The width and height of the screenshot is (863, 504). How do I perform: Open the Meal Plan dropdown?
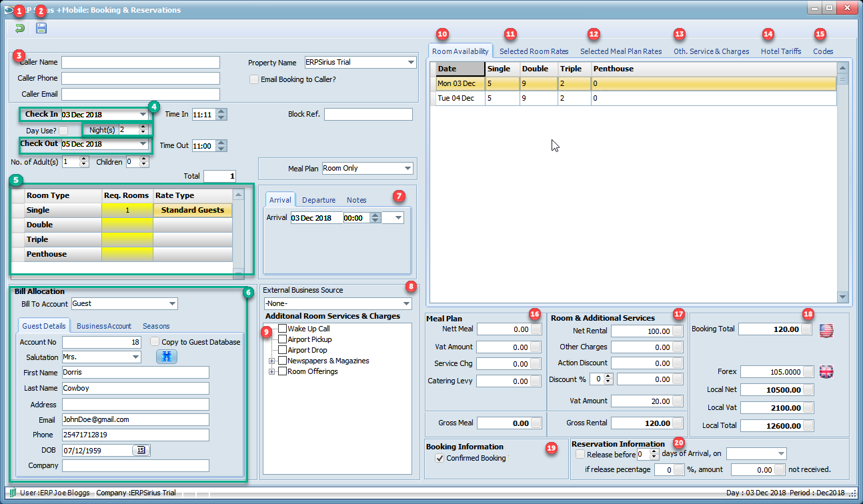click(x=407, y=168)
